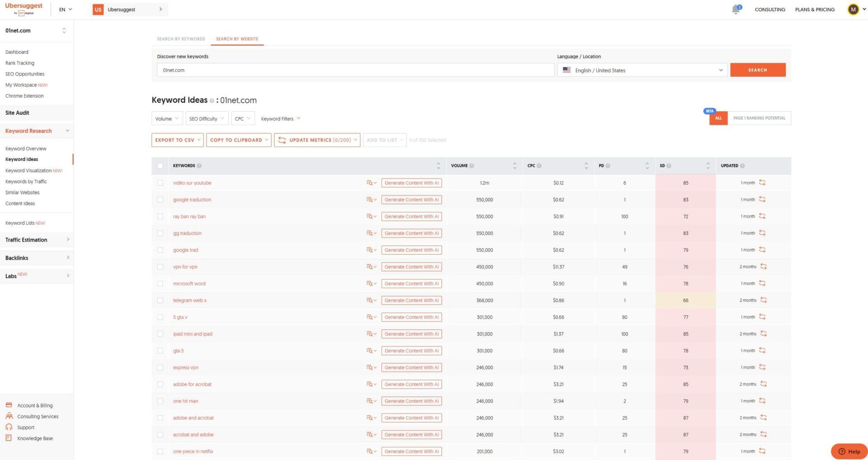Open user avatar M menu
The image size is (868, 460).
point(853,9)
